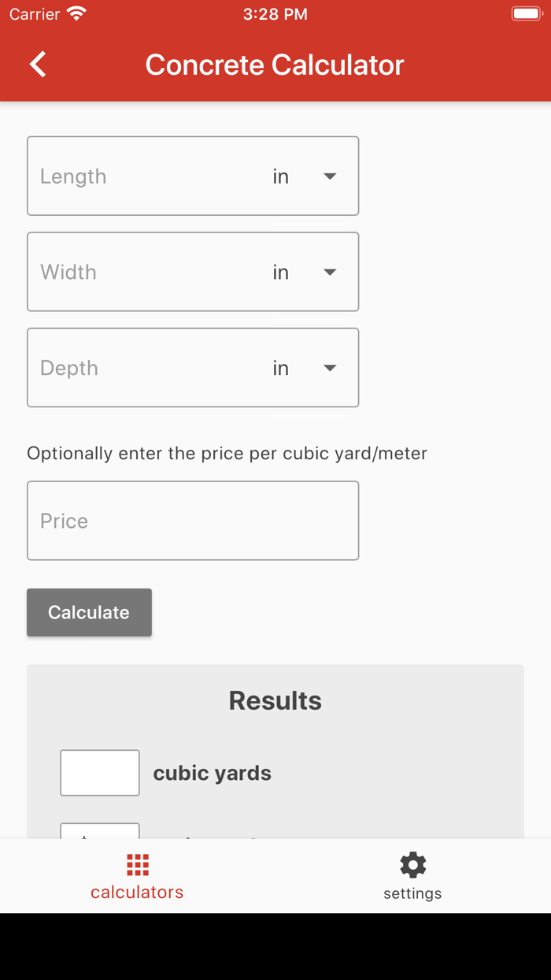Image resolution: width=551 pixels, height=980 pixels.
Task: Click the Wi-Fi icon in the status bar
Action: coord(75,13)
